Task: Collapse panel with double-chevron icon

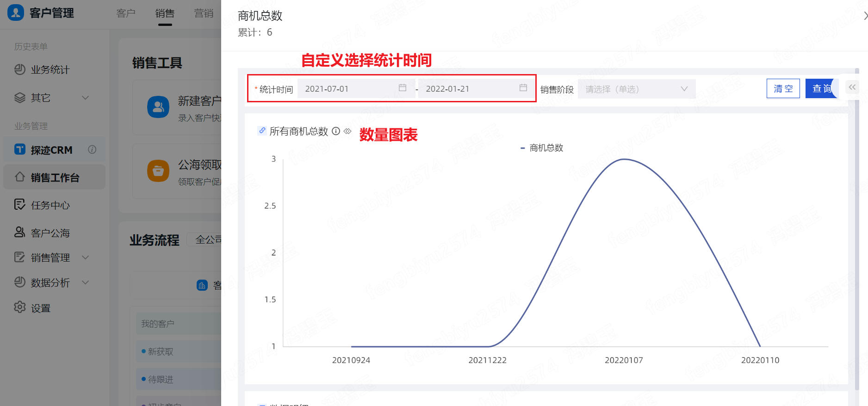Action: [852, 87]
